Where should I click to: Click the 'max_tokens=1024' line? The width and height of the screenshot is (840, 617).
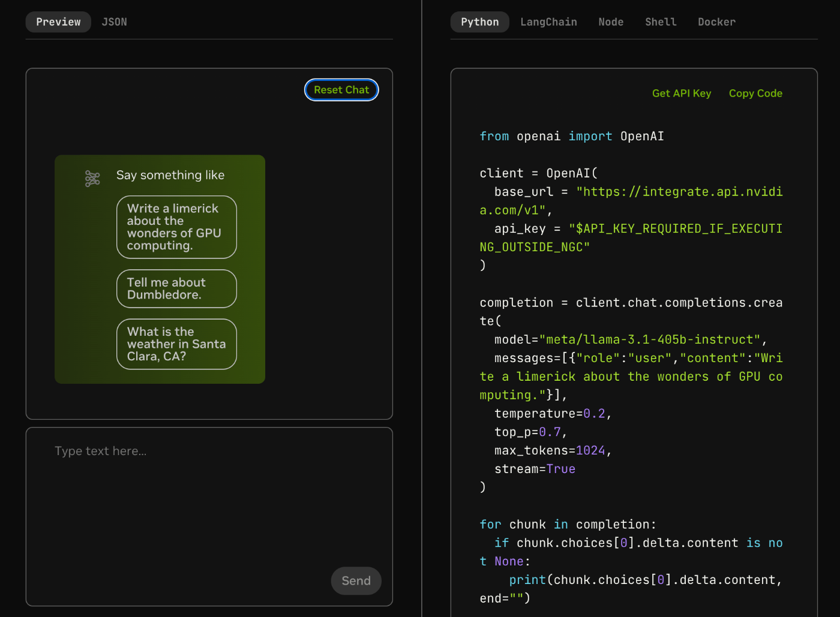553,451
